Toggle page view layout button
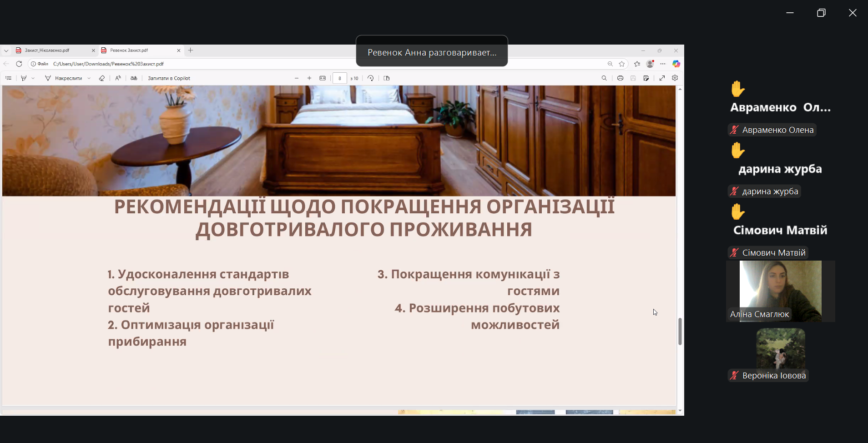This screenshot has width=868, height=443. tap(387, 78)
